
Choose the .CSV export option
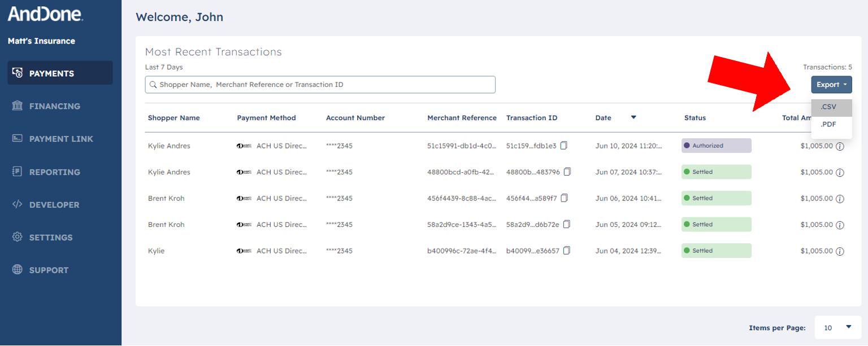[828, 107]
